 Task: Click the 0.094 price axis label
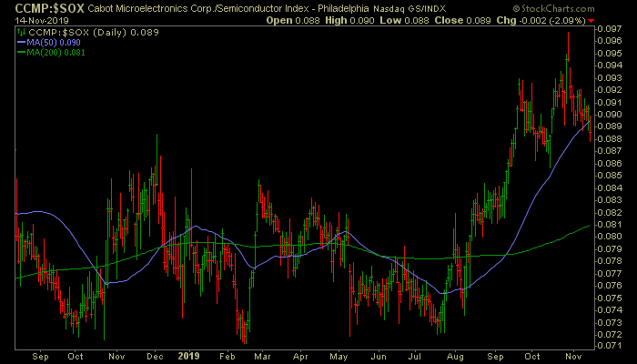coord(610,65)
